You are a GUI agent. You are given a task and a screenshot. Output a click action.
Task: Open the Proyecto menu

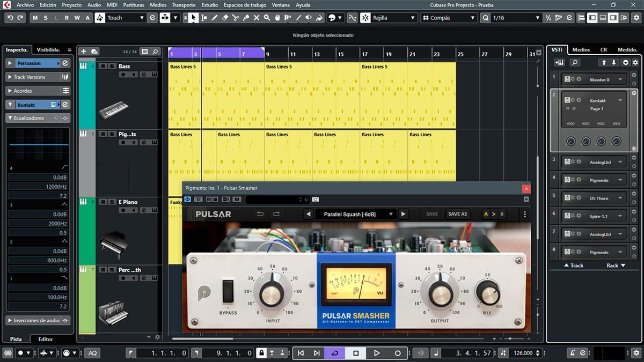click(x=72, y=5)
